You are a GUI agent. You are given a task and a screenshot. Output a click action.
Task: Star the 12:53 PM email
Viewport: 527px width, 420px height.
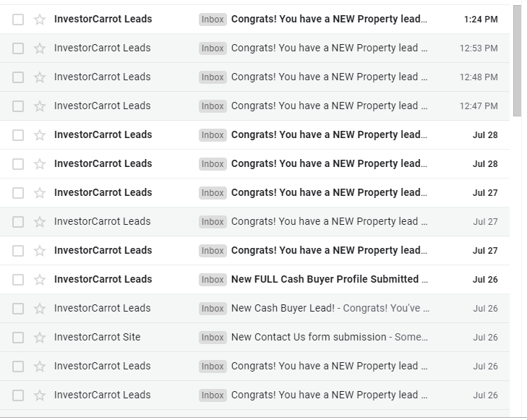coord(40,48)
